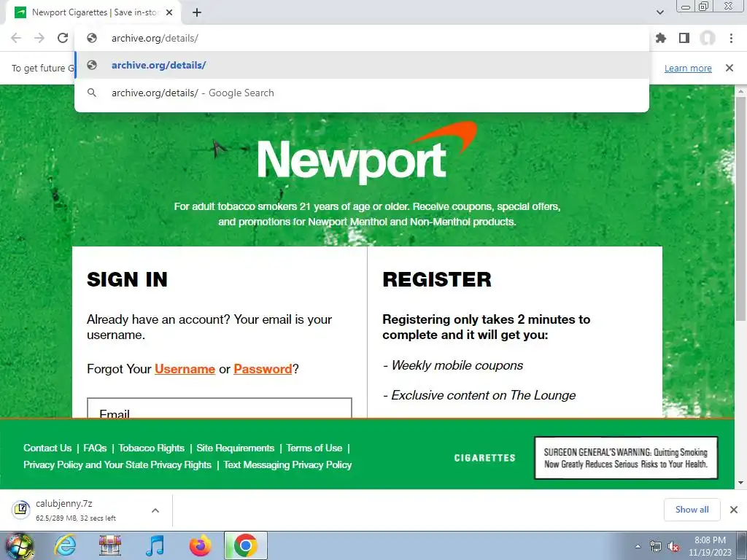Follow the forgot Password link

[263, 369]
